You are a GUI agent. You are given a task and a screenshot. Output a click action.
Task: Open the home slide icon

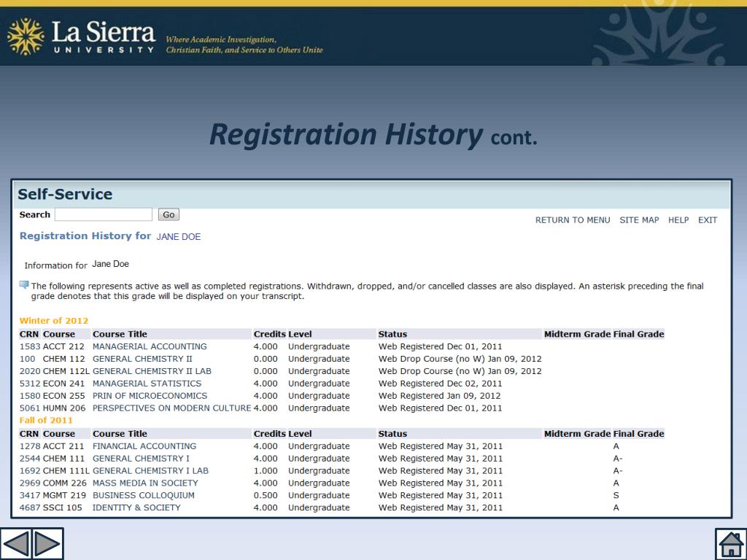(731, 544)
